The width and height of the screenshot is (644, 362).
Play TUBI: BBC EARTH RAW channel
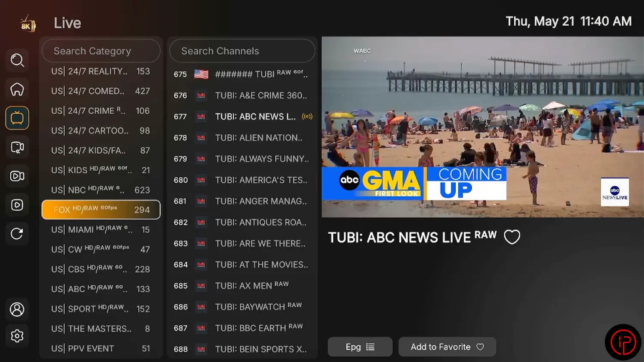click(242, 328)
